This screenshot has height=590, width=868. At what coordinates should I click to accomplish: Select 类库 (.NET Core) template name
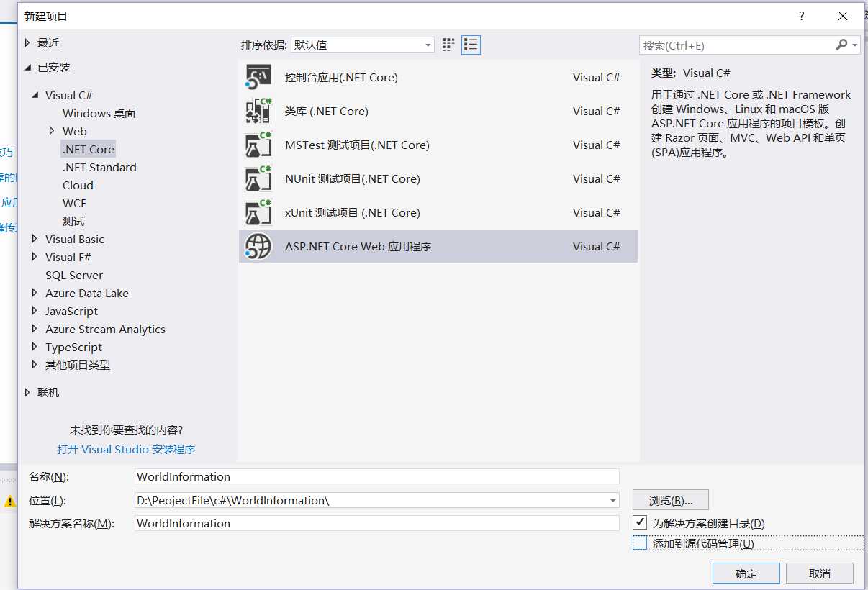[x=326, y=111]
